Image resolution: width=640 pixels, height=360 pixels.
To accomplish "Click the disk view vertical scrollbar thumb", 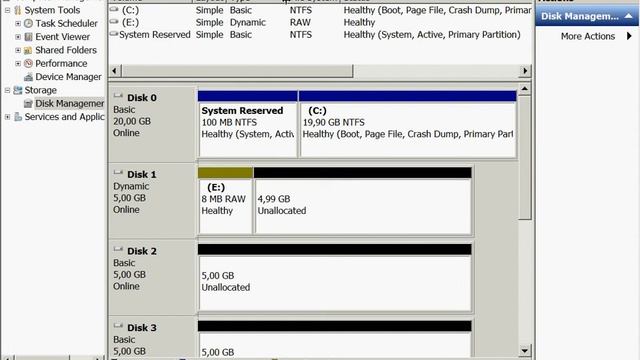I will (x=525, y=158).
